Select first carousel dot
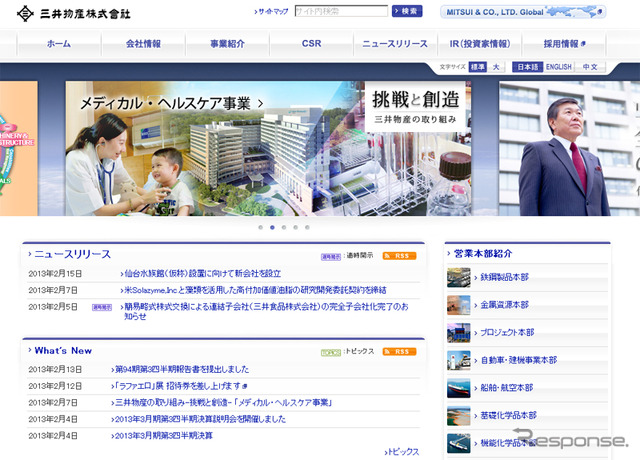 tap(260, 227)
